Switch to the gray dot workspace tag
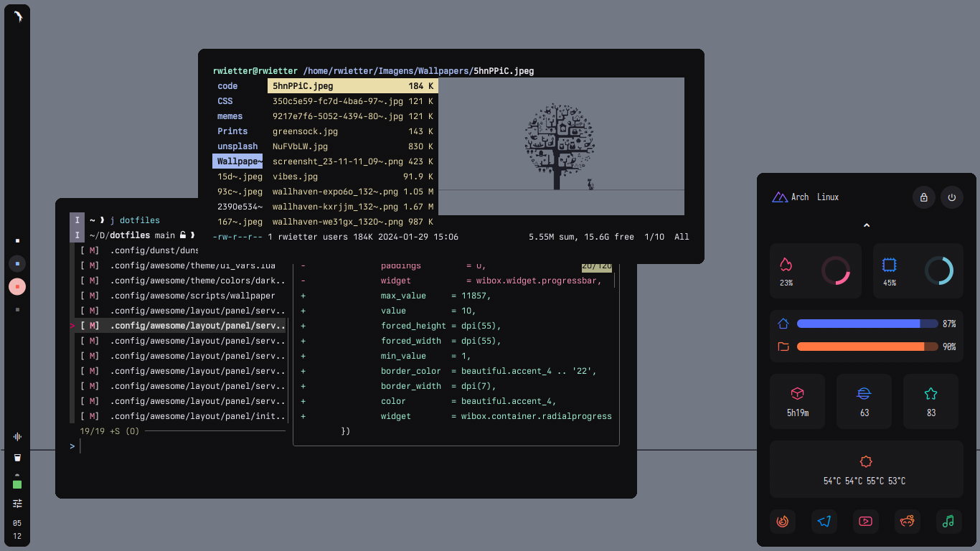 click(x=17, y=309)
